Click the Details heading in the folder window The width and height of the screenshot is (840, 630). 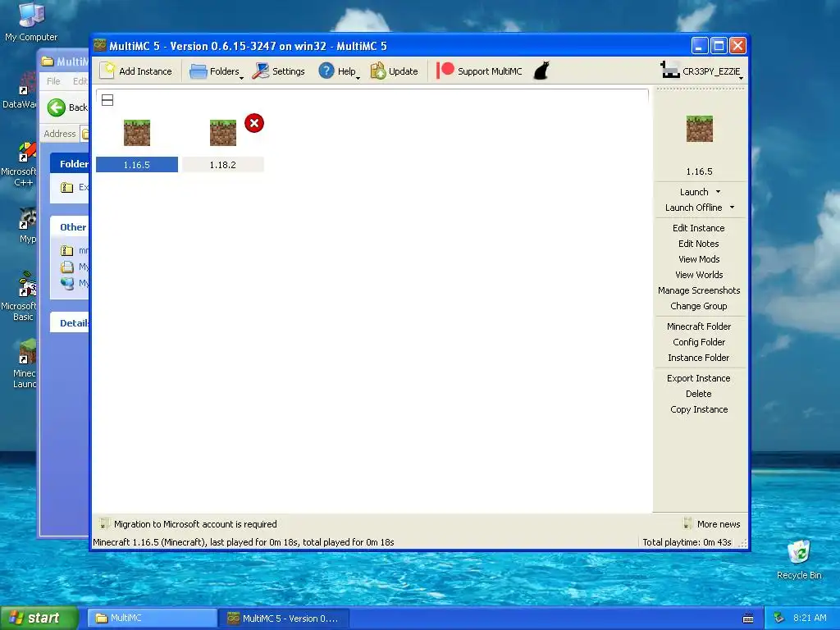tap(74, 323)
